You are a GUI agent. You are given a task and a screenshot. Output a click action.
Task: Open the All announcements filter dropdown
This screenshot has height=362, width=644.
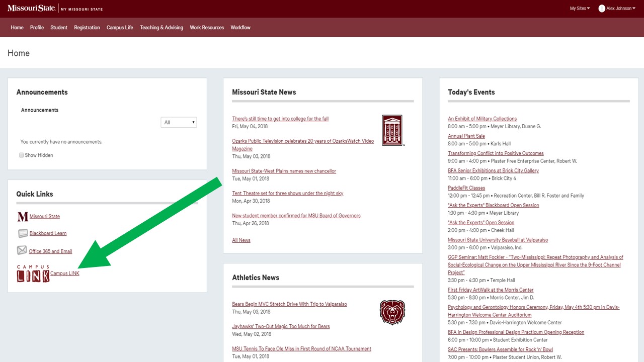click(179, 122)
